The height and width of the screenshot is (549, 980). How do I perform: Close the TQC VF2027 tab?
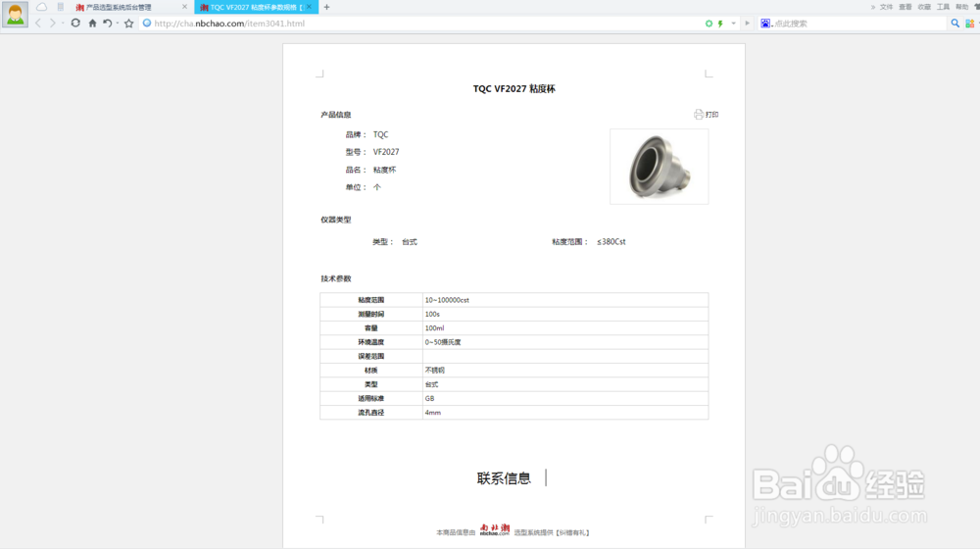[x=309, y=7]
